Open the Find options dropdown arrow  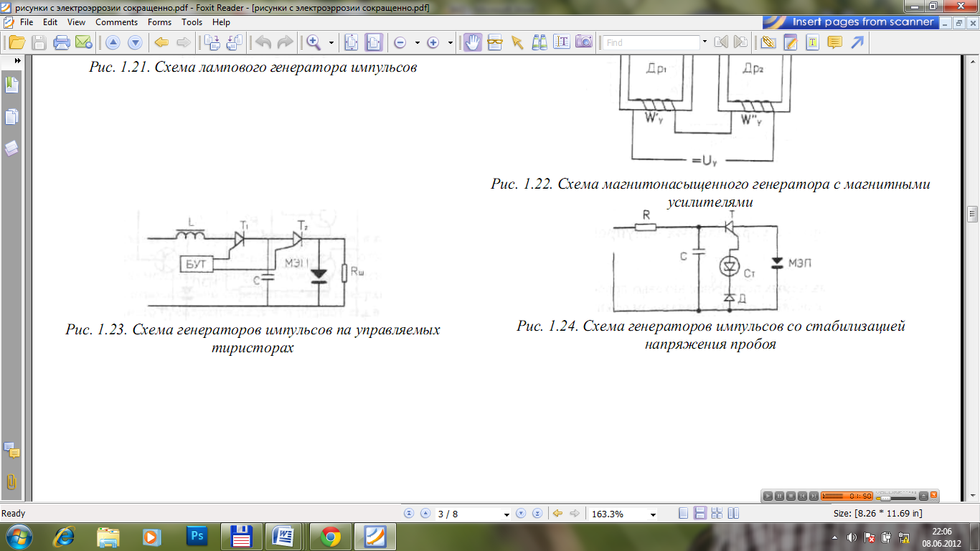coord(705,42)
